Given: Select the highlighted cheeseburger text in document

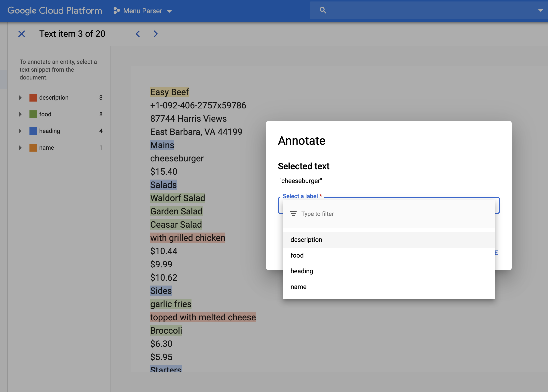Looking at the screenshot, I should coord(177,158).
